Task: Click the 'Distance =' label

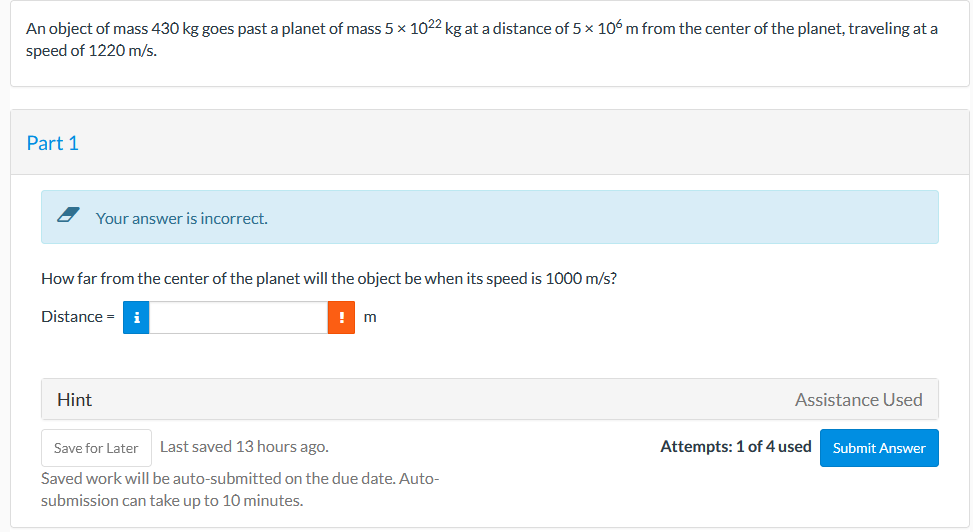Action: [78, 317]
